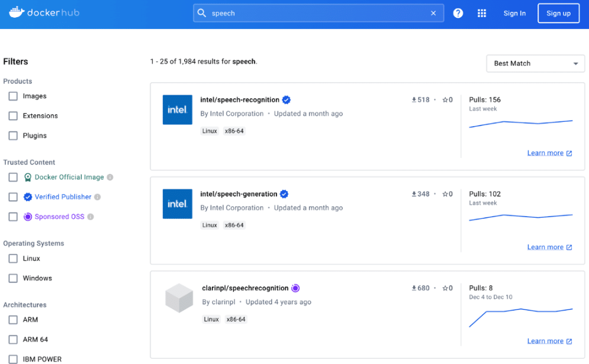Enable the Docker Official Image filter
589x364 pixels.
click(x=13, y=178)
